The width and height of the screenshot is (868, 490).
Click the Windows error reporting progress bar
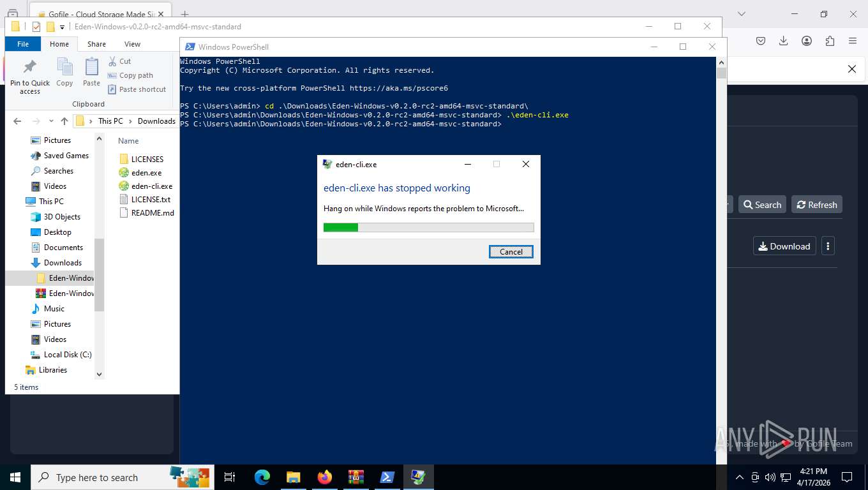coord(428,227)
